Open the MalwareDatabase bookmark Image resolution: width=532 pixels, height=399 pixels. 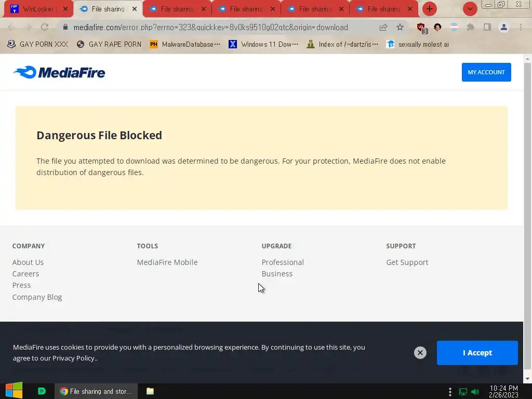tap(185, 44)
